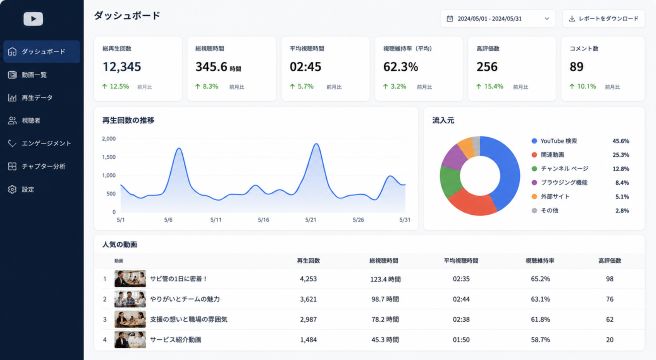The width and height of the screenshot is (656, 360).
Task: Click the 63.1% table cell
Action: pyautogui.click(x=540, y=299)
